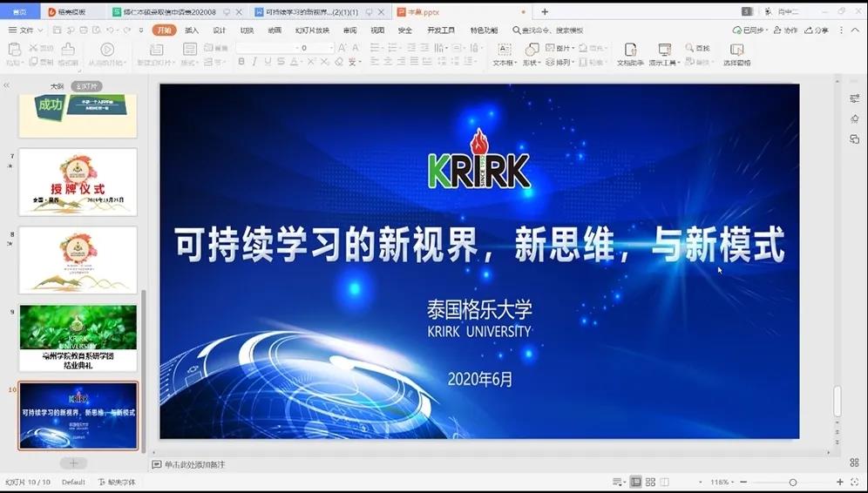Image resolution: width=868 pixels, height=493 pixels.
Task: Toggle Strikethrough formatting
Action: pyautogui.click(x=281, y=62)
